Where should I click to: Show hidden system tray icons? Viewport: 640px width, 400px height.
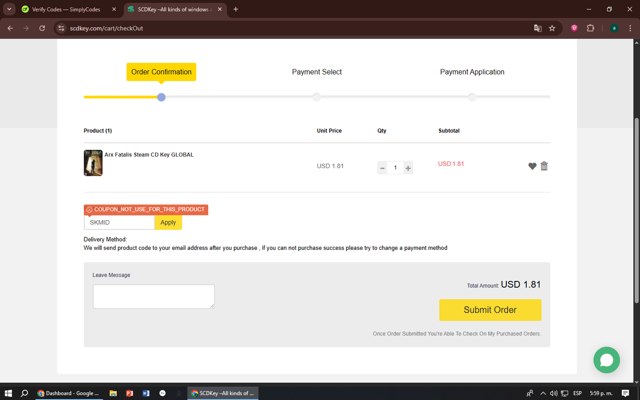[543, 393]
